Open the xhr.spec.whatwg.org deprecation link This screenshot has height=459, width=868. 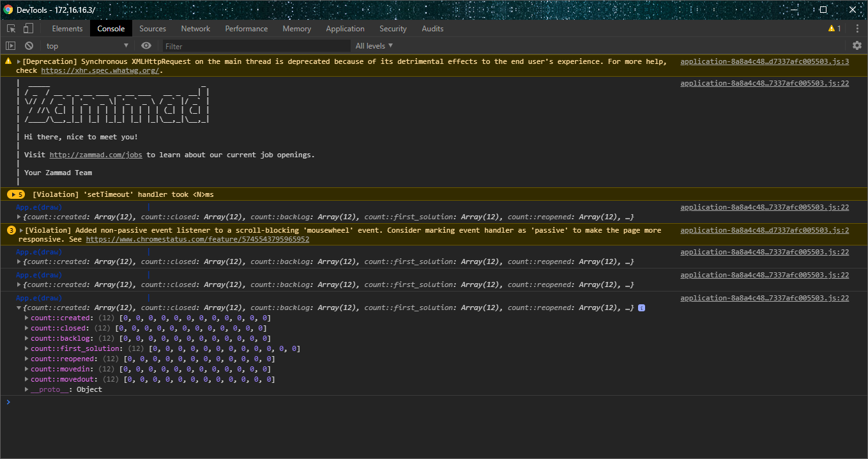[x=99, y=70]
